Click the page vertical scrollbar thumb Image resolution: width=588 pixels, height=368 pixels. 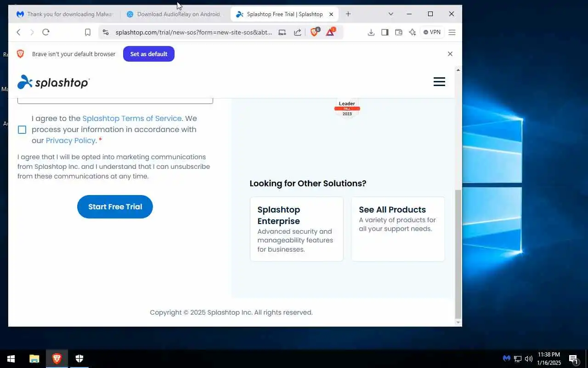(x=458, y=254)
